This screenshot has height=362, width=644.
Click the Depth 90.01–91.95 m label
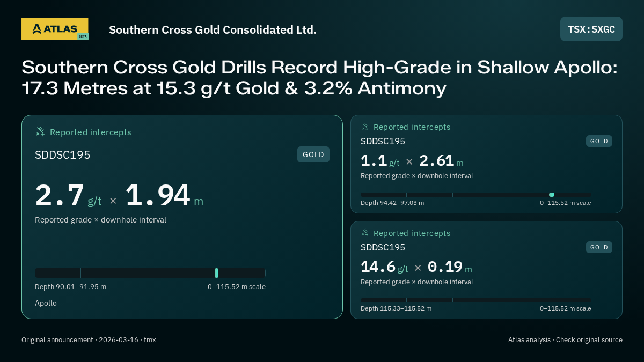(70, 286)
